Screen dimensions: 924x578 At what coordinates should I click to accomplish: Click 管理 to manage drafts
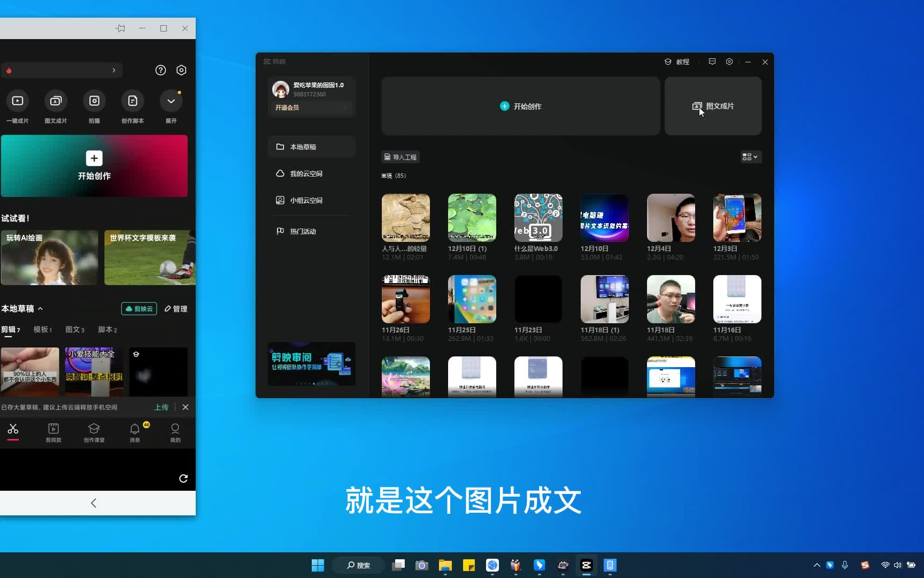coord(176,309)
